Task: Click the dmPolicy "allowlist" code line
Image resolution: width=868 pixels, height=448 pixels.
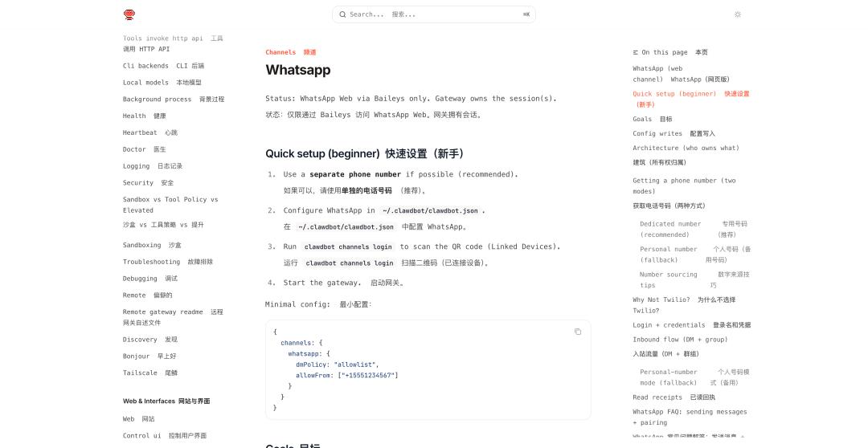Action: coord(337,365)
